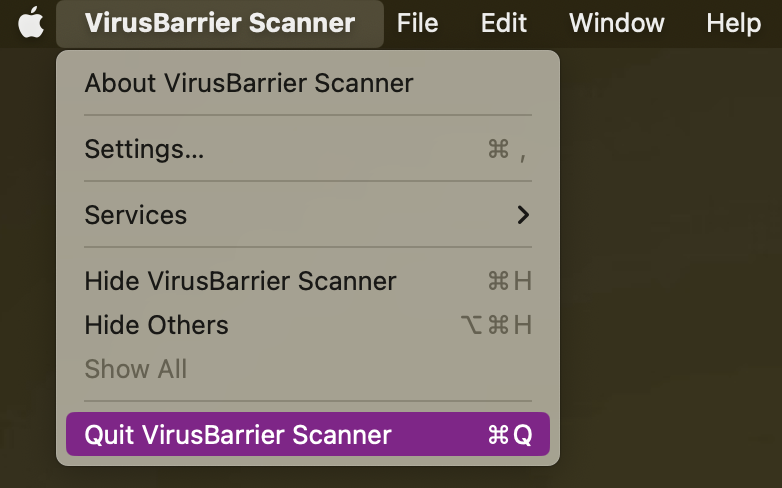Viewport: 782px width, 488px height.
Task: Click the Services chevron arrow
Action: pyautogui.click(x=523, y=215)
